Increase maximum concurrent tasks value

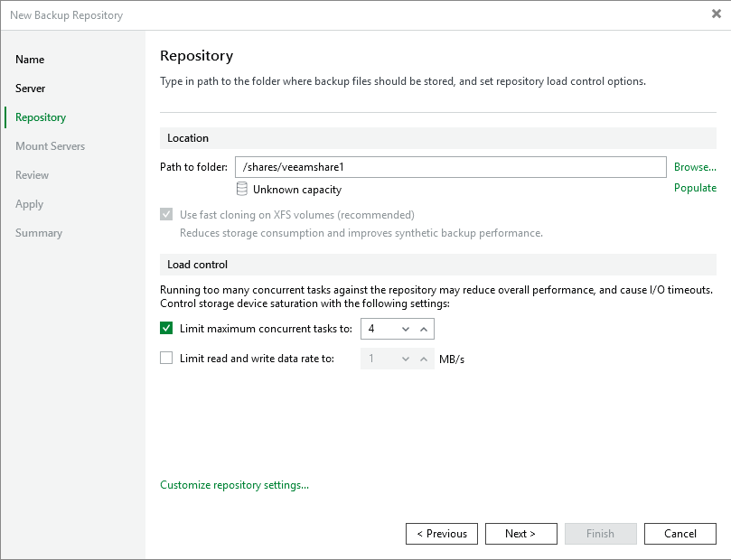click(424, 329)
